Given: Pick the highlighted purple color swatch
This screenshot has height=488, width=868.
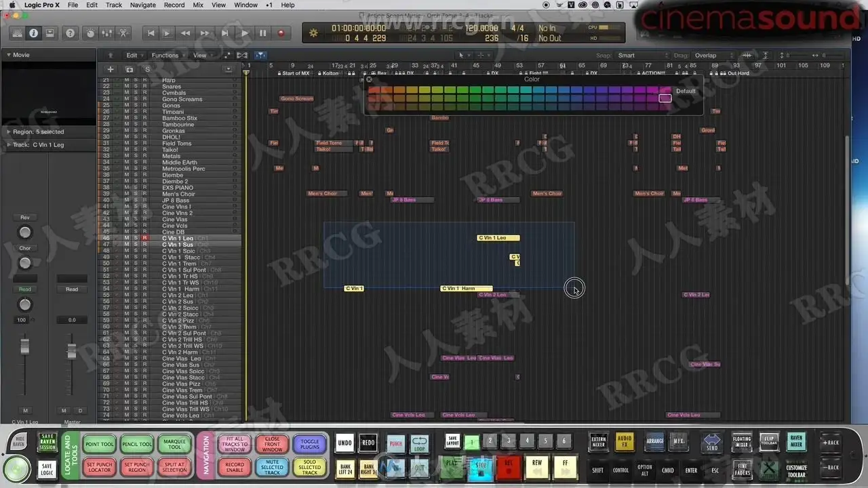Looking at the screenshot, I should coord(665,98).
